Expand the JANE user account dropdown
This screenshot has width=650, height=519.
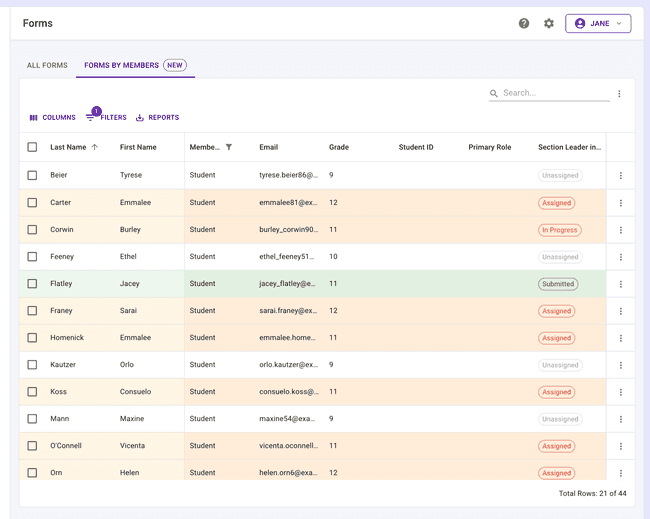[598, 23]
